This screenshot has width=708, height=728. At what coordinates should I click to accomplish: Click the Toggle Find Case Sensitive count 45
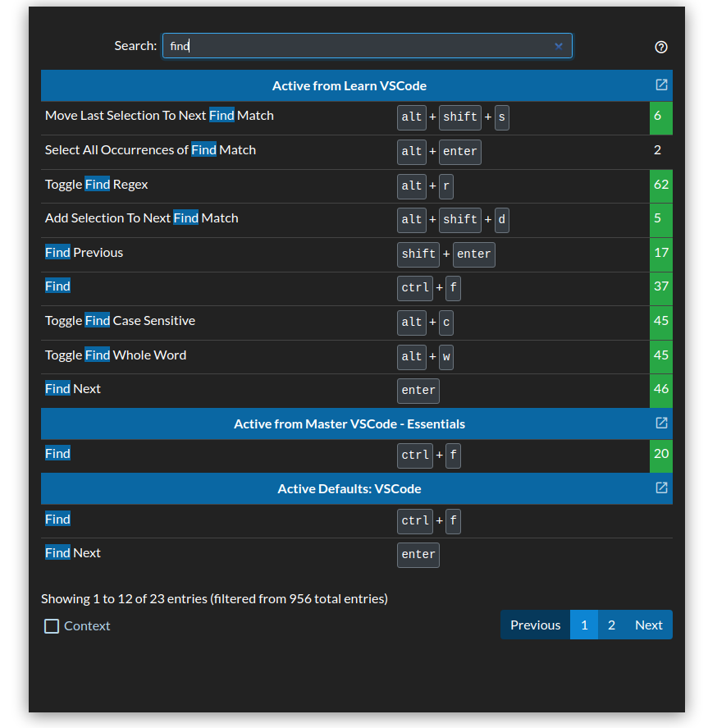coord(660,323)
